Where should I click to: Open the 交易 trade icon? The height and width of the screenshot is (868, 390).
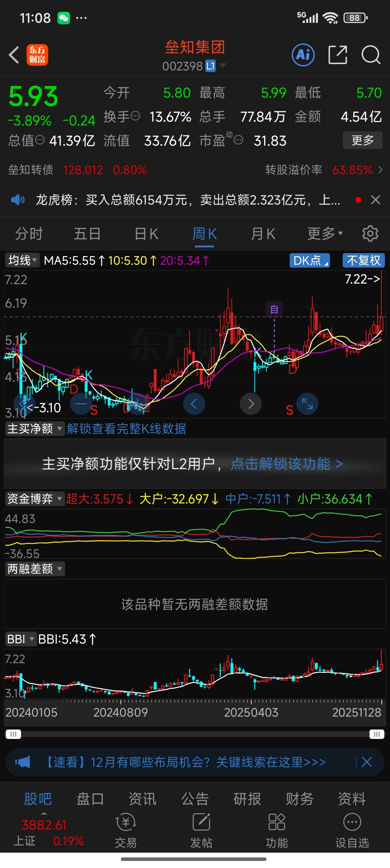pyautogui.click(x=126, y=830)
